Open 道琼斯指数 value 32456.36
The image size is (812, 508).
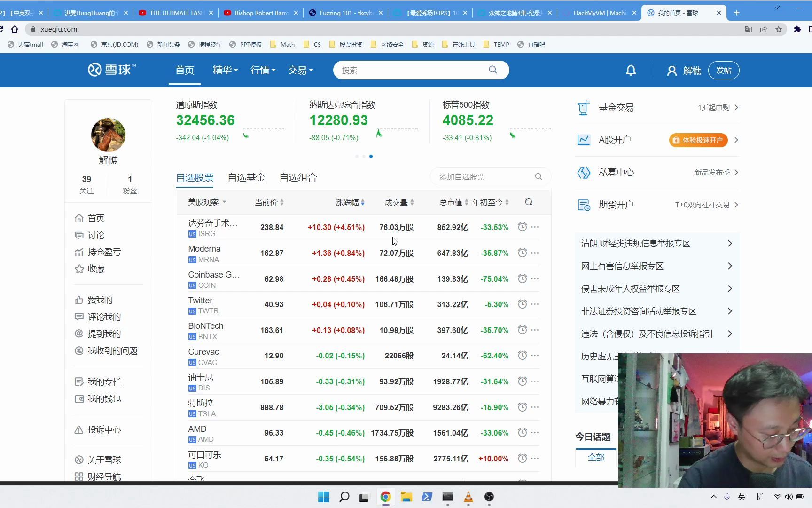205,120
